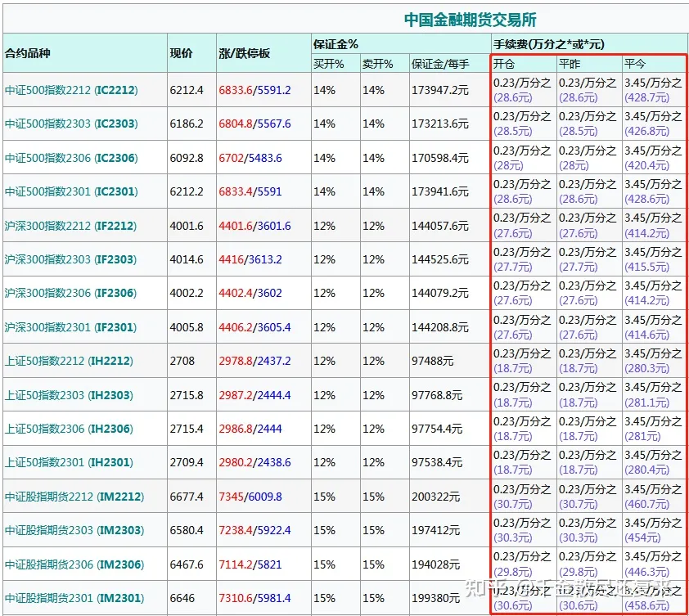
Task: Click the 平今 fee (428.7元) cell
Action: pyautogui.click(x=653, y=90)
